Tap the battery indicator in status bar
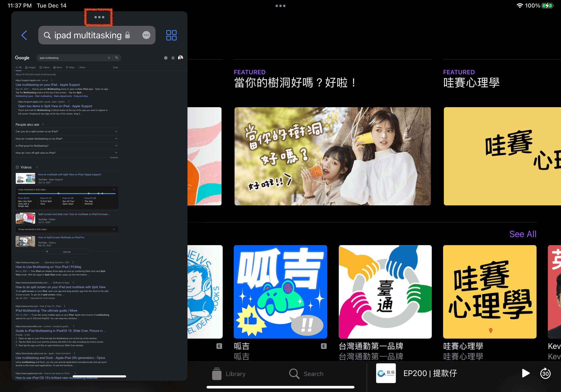Viewport: 561px width, 392px height. click(x=548, y=6)
